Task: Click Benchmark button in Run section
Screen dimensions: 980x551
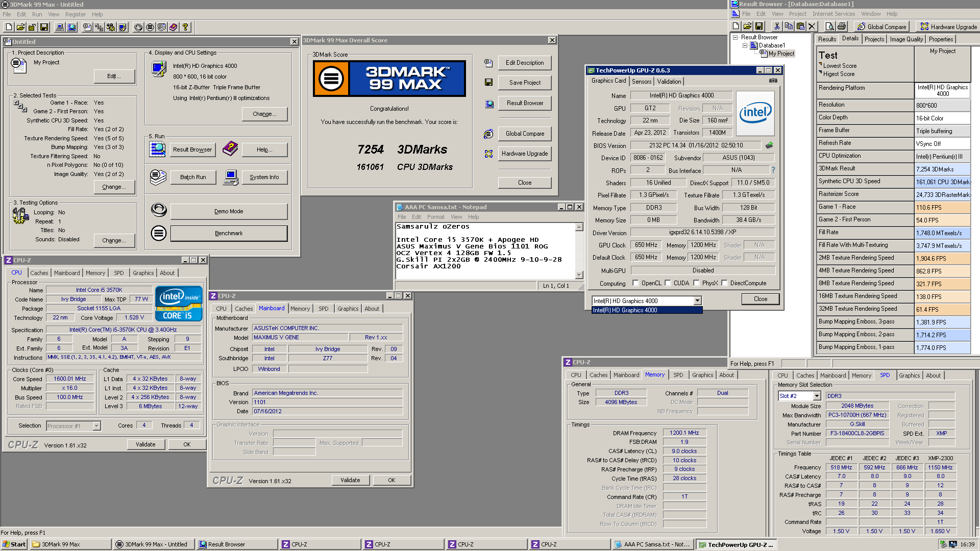Action: 229,233
